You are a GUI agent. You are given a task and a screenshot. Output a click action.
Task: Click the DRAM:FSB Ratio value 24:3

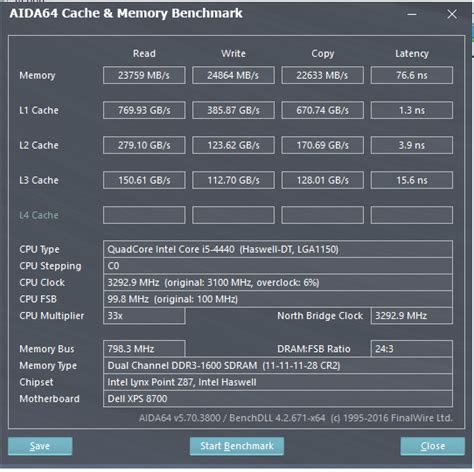(412, 349)
